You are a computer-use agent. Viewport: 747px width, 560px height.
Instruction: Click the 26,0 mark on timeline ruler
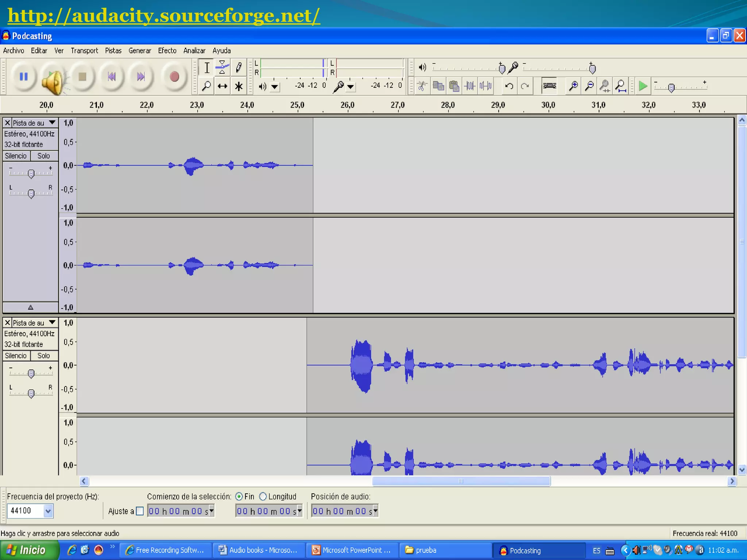[348, 105]
